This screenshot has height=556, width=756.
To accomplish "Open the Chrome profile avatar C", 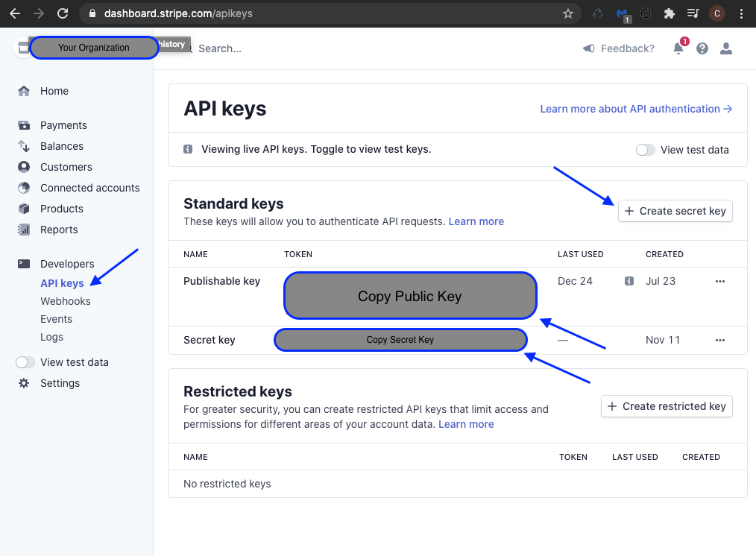I will 717,13.
